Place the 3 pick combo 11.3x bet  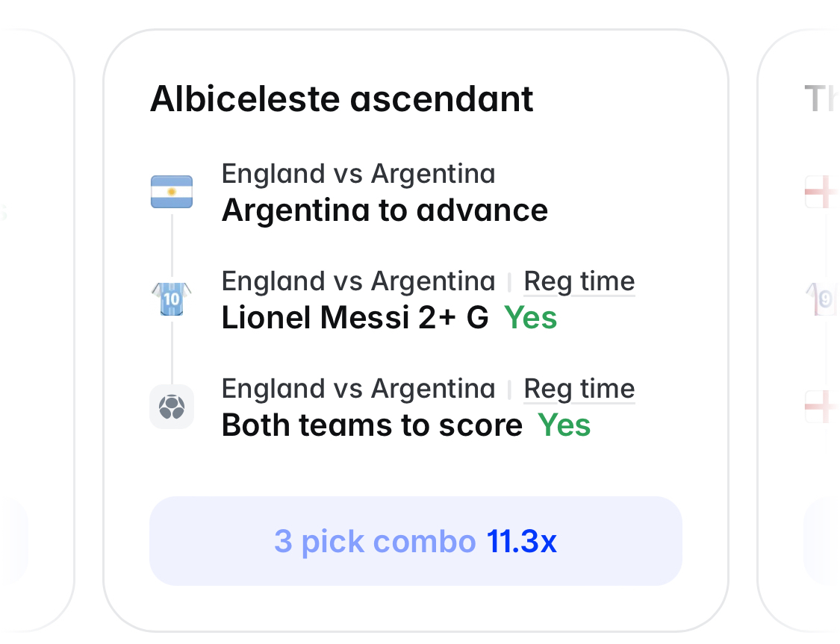tap(416, 541)
